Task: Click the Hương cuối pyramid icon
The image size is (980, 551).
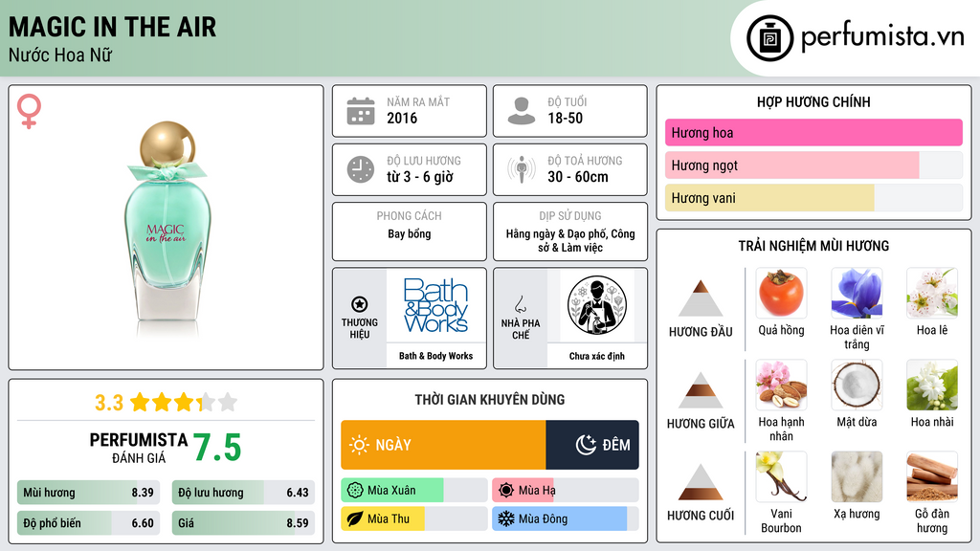Action: (701, 482)
